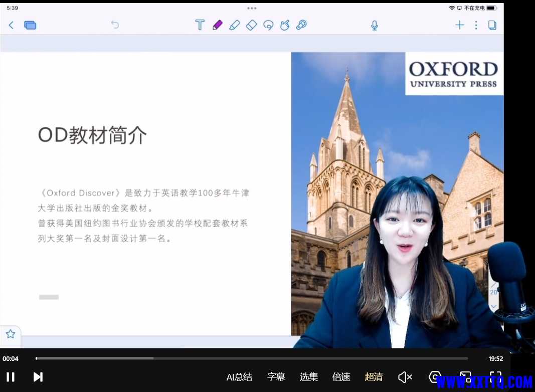The width and height of the screenshot is (535, 392).
Task: Pause the video playback
Action: 11,377
